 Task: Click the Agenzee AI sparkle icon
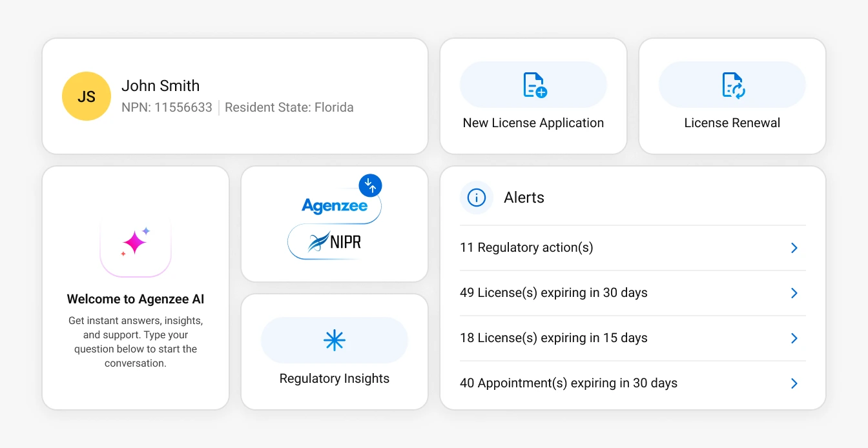coord(136,243)
